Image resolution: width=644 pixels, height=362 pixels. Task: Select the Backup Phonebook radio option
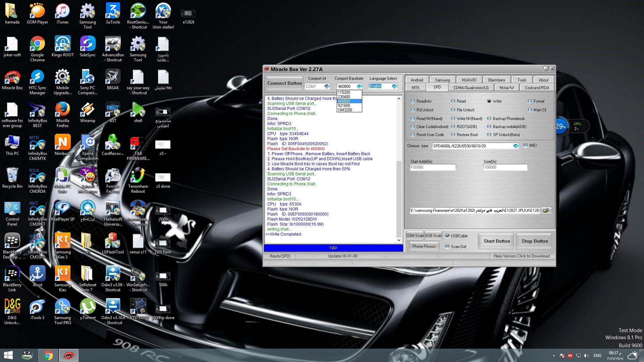click(x=489, y=119)
